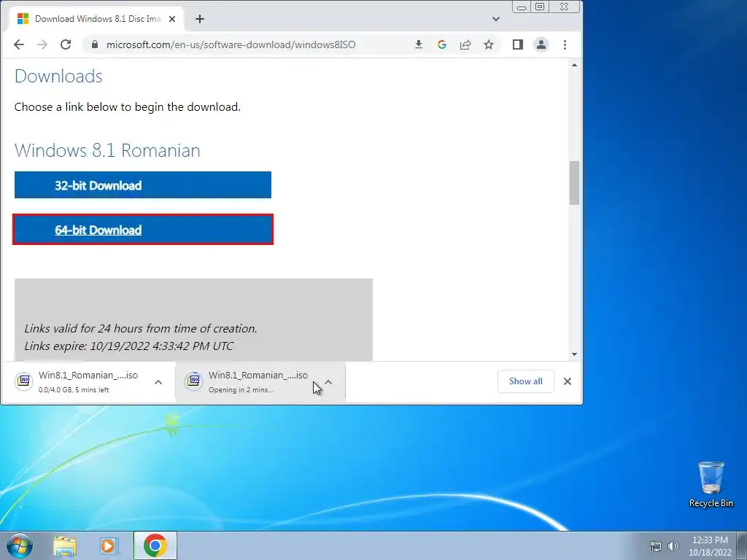
Task: Click the 'Downloads' heading
Action: click(58, 76)
